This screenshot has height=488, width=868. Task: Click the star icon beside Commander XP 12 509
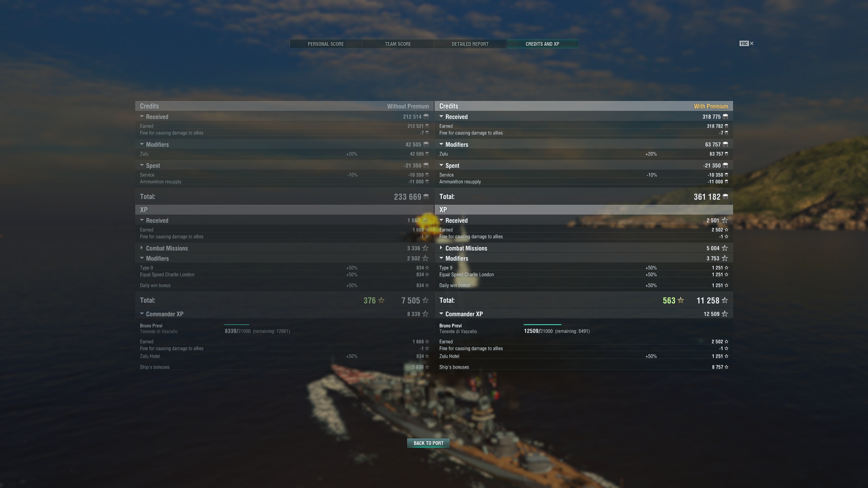point(725,314)
